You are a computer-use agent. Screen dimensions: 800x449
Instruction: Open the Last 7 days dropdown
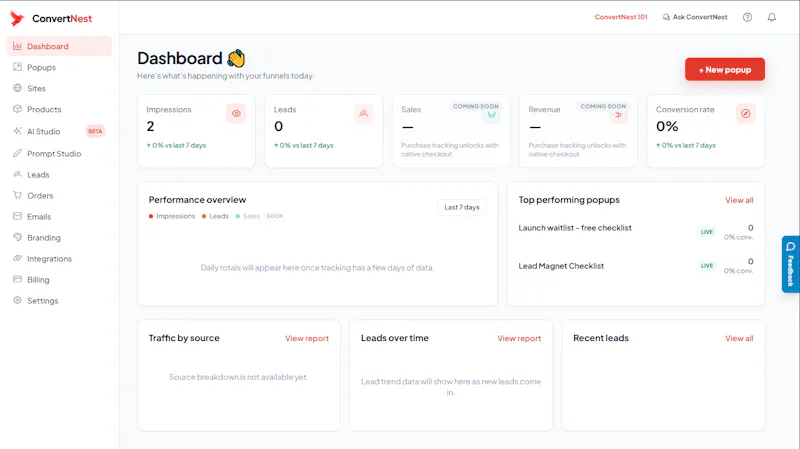point(462,207)
